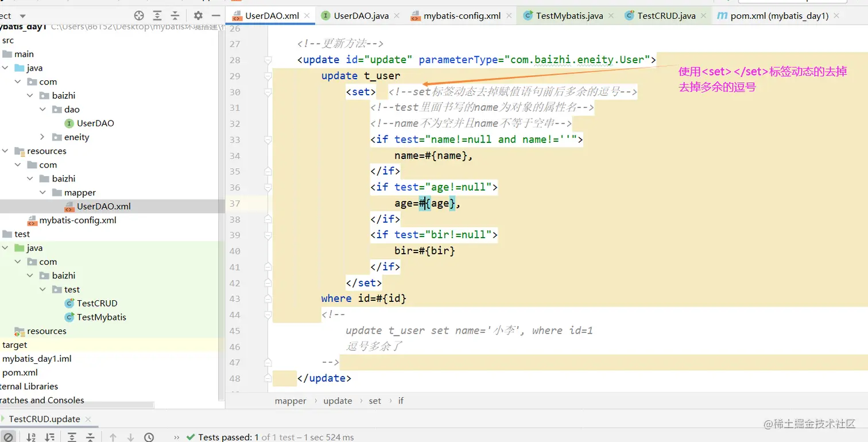Collapse the dao folder chevron
868x442 pixels.
[x=42, y=109]
